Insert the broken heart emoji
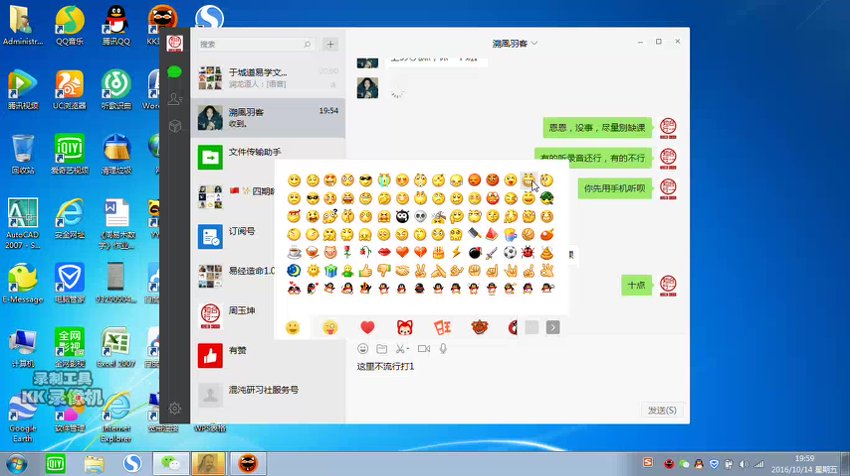This screenshot has height=476, width=850. click(420, 253)
